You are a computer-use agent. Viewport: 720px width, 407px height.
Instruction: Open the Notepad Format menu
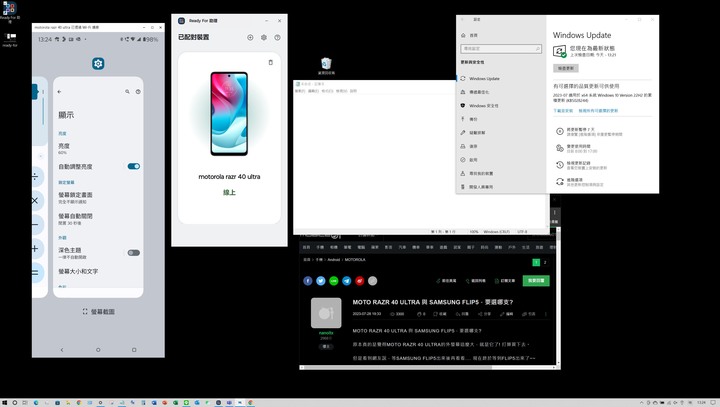coord(327,91)
